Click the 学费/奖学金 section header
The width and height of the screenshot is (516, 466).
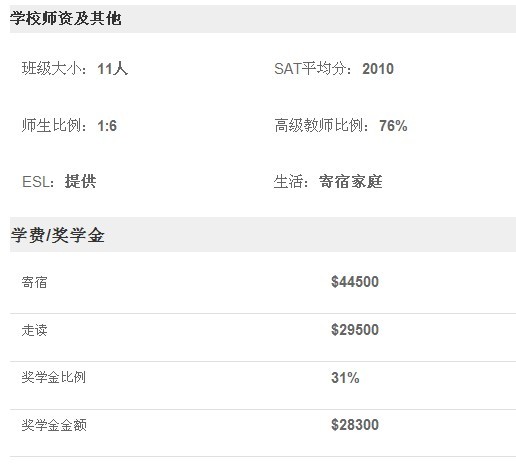[57, 235]
